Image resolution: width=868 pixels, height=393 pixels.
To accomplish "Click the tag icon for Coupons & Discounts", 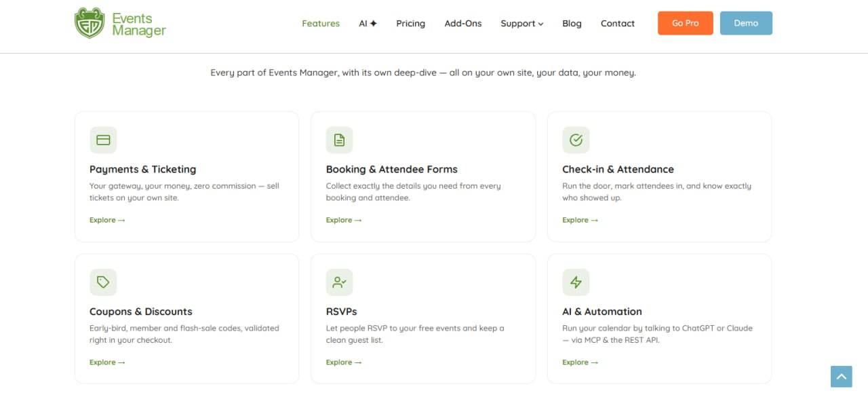I will 103,282.
